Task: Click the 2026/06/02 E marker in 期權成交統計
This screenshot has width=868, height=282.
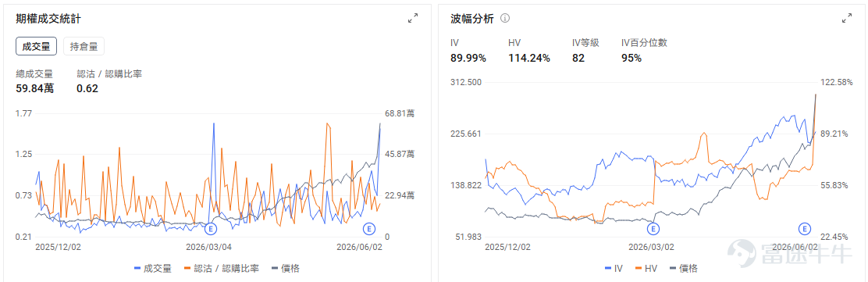Action: [x=369, y=228]
